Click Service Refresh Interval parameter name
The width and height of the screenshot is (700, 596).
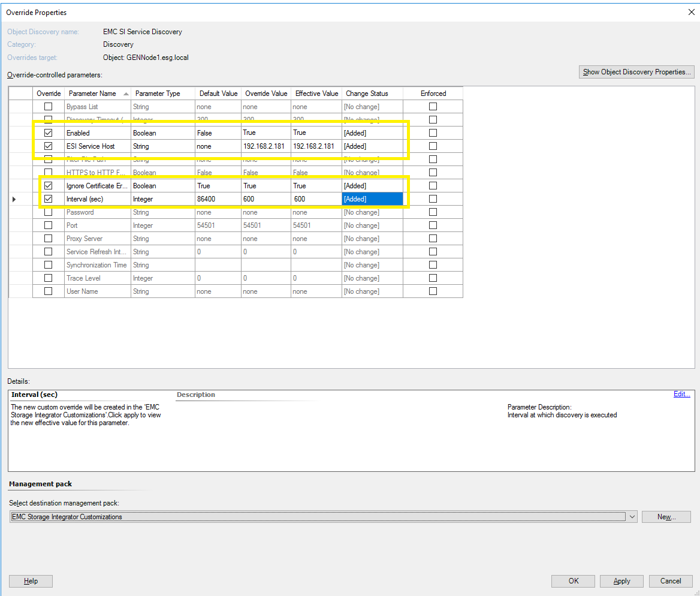[96, 252]
